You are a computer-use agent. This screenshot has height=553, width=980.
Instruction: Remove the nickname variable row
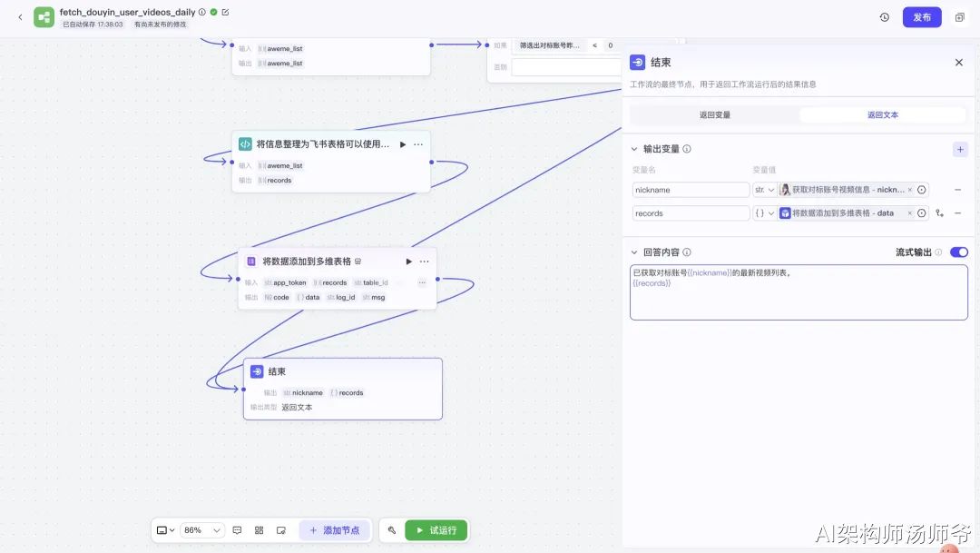(958, 190)
